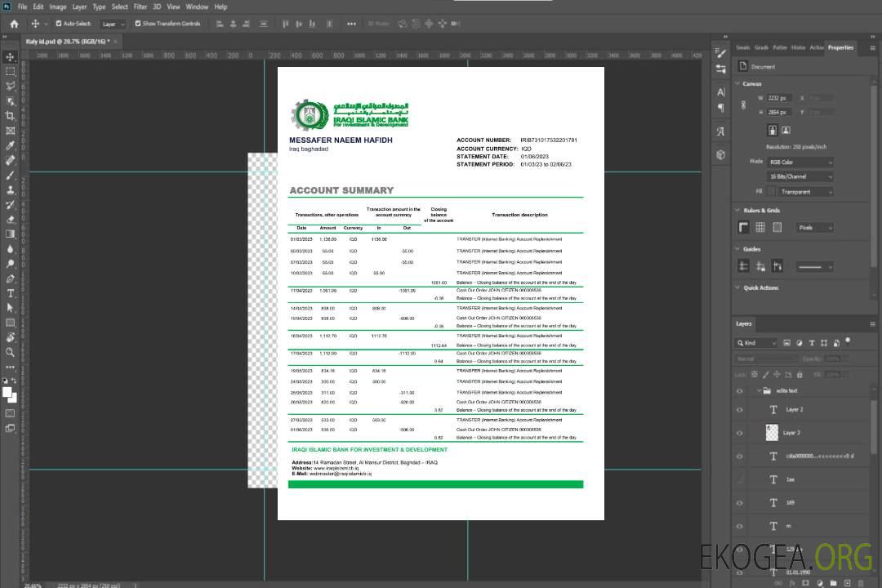This screenshot has height=588, width=882.
Task: Open the layer filter Kind dropdown
Action: click(x=756, y=343)
